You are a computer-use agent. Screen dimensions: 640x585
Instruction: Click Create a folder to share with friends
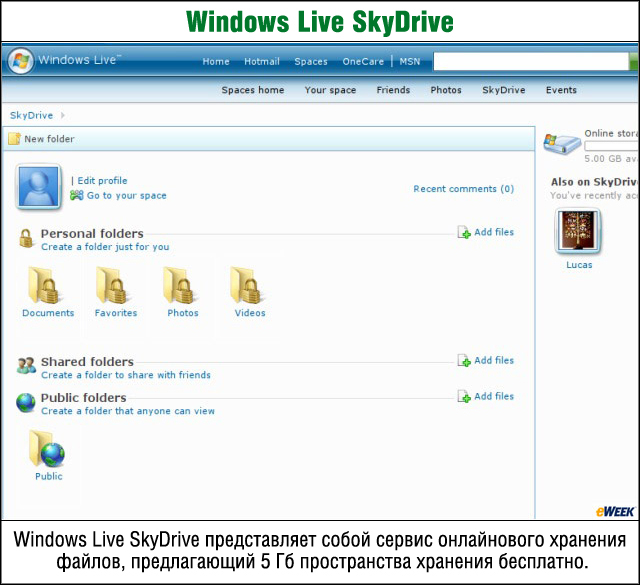pyautogui.click(x=126, y=375)
